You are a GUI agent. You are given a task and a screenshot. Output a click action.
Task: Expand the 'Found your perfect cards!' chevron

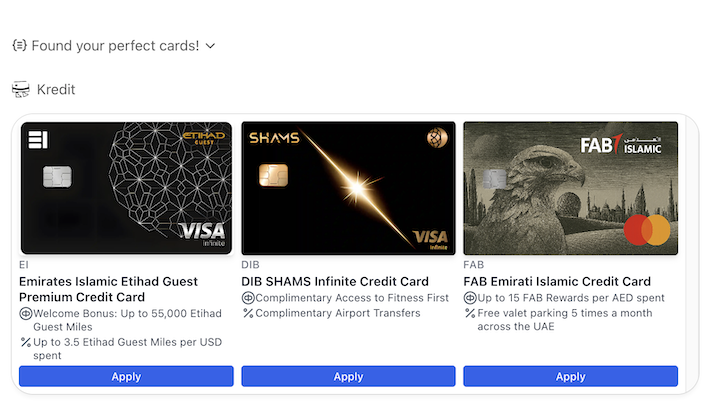(210, 46)
